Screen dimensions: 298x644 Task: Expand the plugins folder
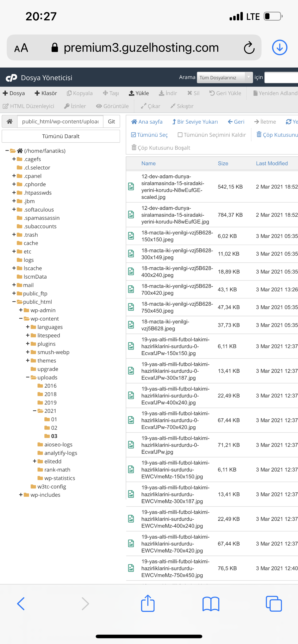(x=28, y=344)
